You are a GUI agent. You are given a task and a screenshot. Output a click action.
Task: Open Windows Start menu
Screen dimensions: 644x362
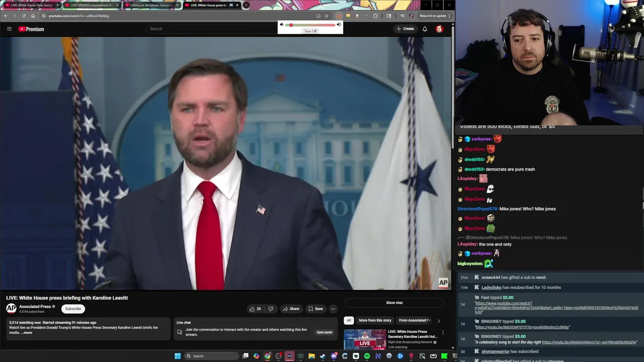178,356
